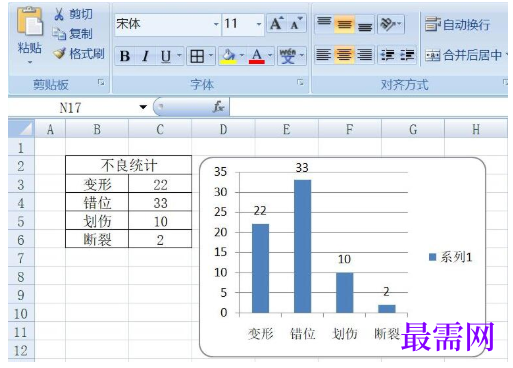Click cell containing 划伤 in table
Image resolution: width=513 pixels, height=368 pixels.
click(97, 221)
